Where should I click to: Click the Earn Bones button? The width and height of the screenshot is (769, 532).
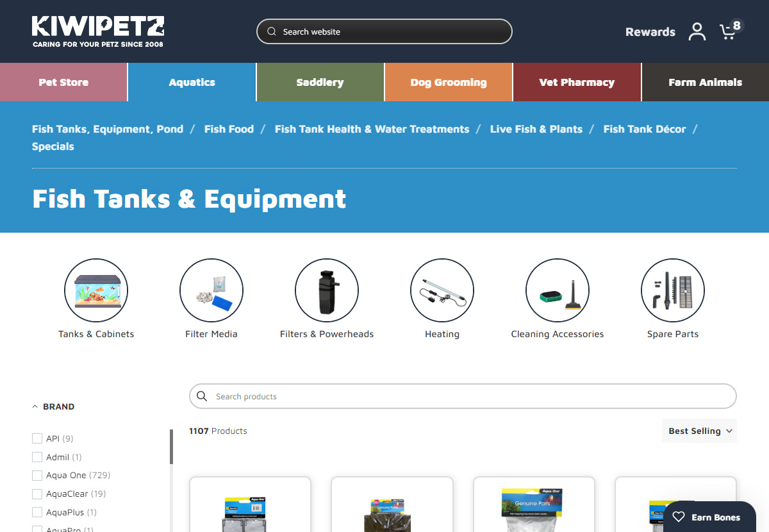pyautogui.click(x=706, y=517)
